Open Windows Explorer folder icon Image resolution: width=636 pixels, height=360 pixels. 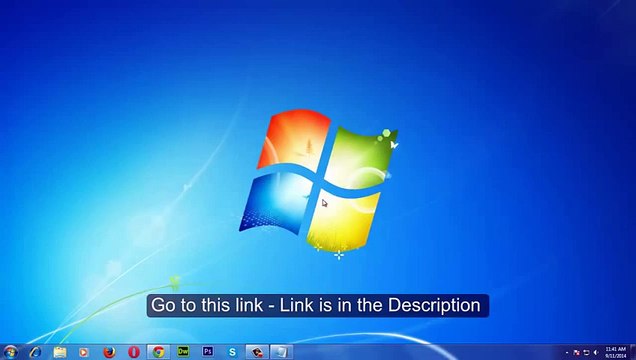tap(60, 352)
